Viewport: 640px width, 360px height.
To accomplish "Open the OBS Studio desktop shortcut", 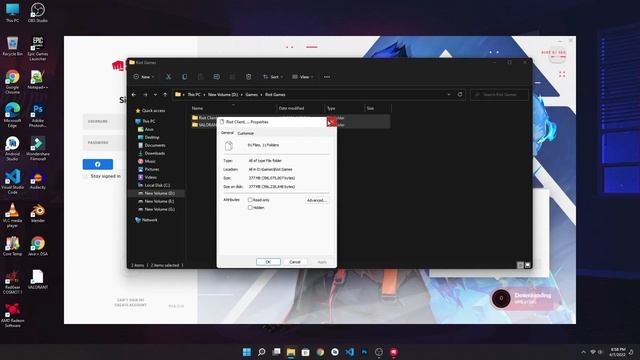I will 38,12.
